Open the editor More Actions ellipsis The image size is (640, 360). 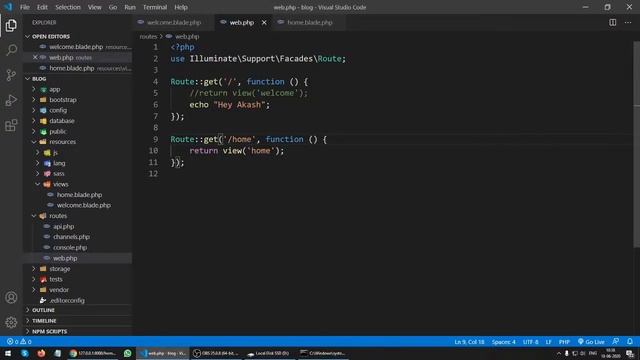coord(628,22)
